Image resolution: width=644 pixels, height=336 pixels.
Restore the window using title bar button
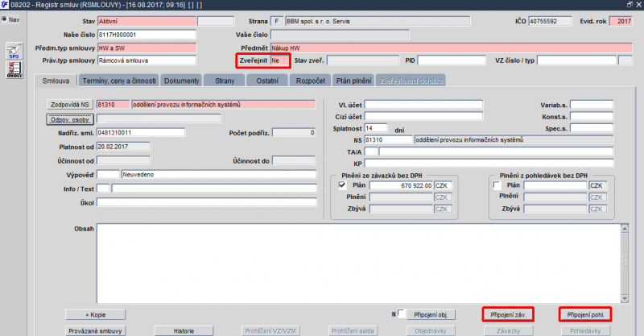coord(630,5)
